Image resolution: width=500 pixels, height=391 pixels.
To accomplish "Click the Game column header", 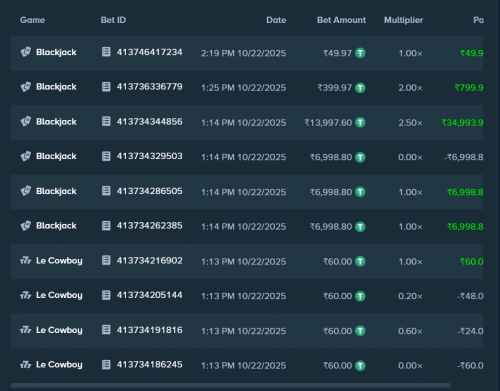I will pos(32,20).
